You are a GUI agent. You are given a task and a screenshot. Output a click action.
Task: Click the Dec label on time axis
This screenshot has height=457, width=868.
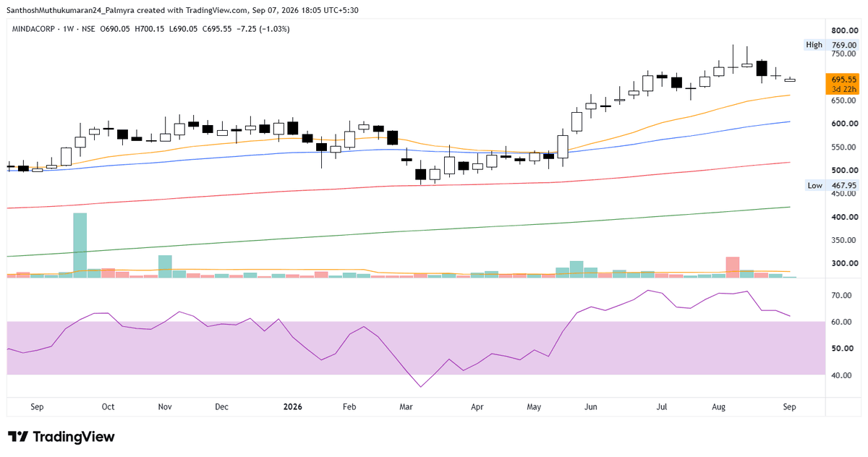[x=222, y=407]
